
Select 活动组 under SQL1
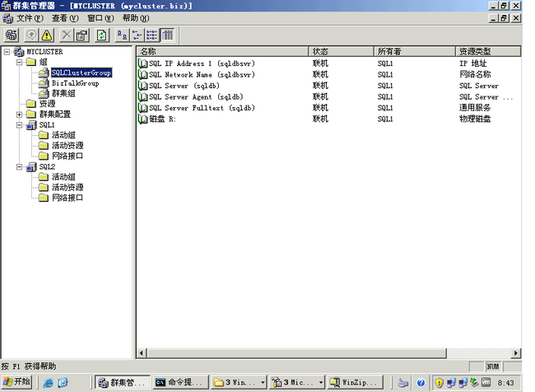63,135
